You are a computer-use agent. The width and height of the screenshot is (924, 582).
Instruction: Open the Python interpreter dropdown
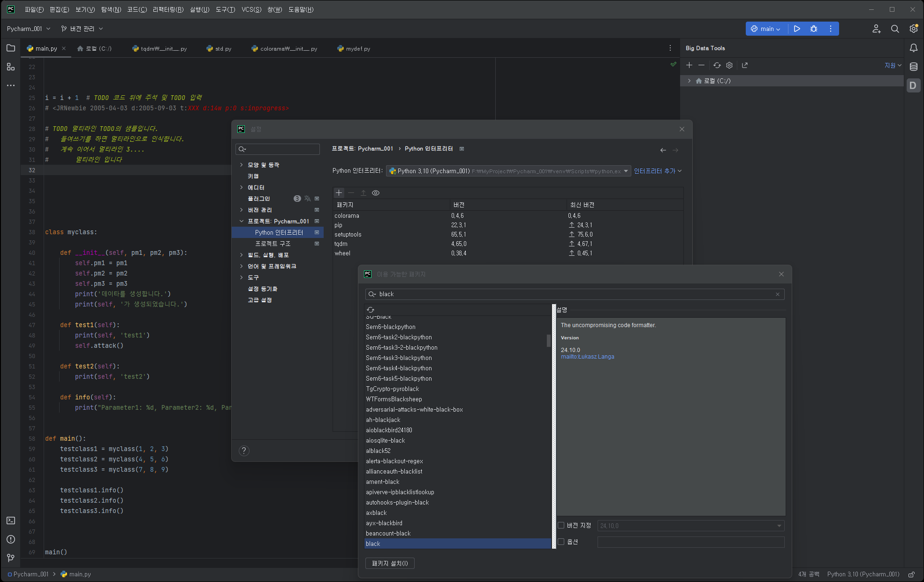coord(508,171)
